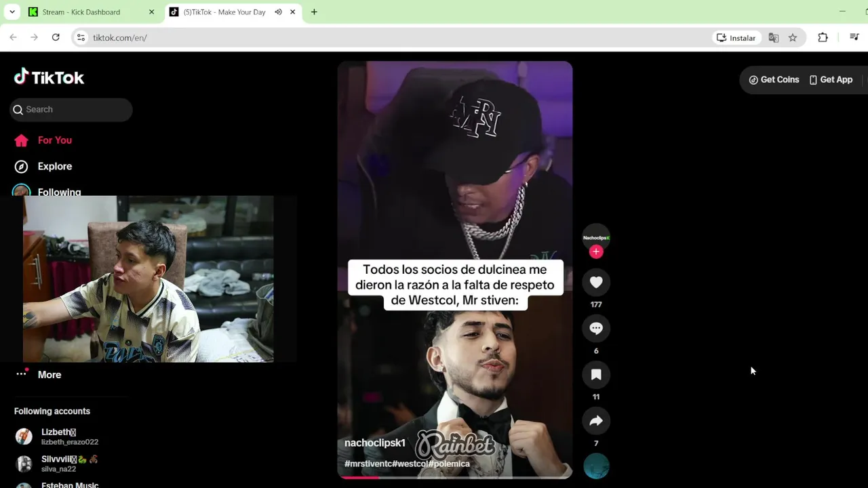Seek on the video progress bar

pyautogui.click(x=455, y=477)
